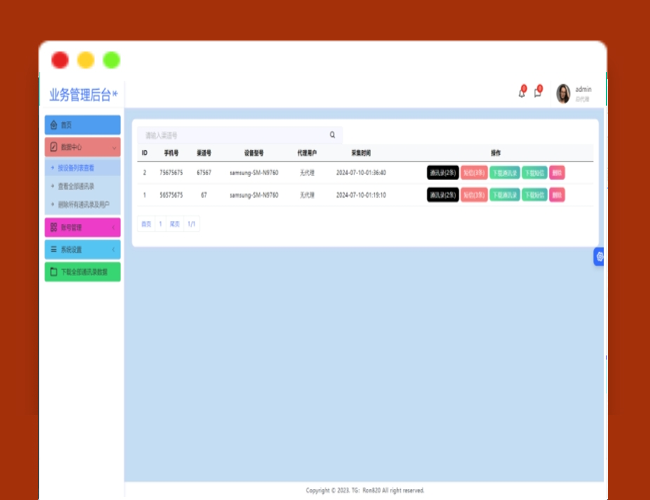Click samsung-SM-N9760 in row ID 1
The image size is (650, 500).
[254, 195]
